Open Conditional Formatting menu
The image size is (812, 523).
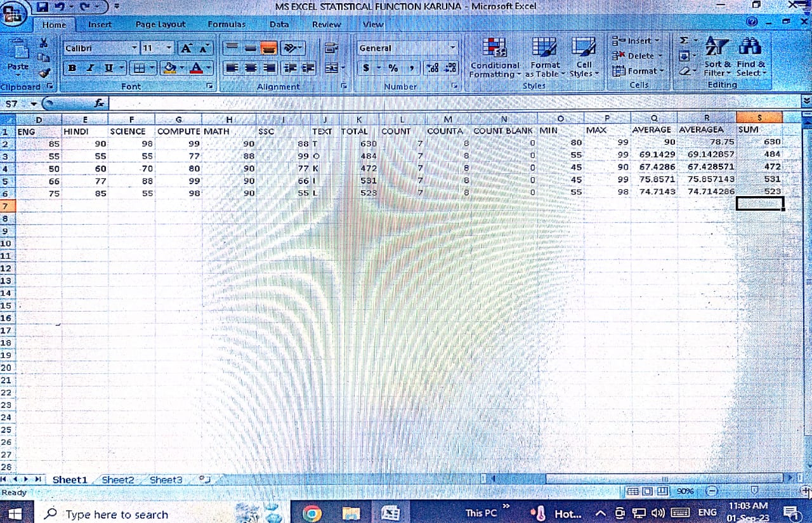(x=494, y=58)
